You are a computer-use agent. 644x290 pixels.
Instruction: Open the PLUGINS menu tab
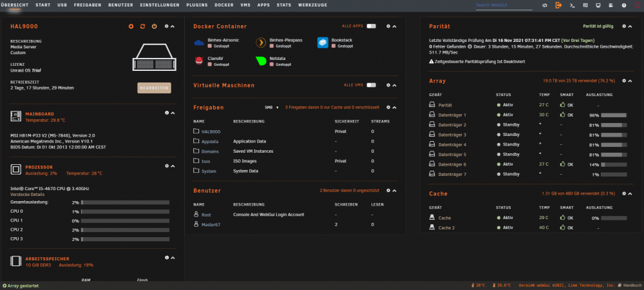point(196,5)
